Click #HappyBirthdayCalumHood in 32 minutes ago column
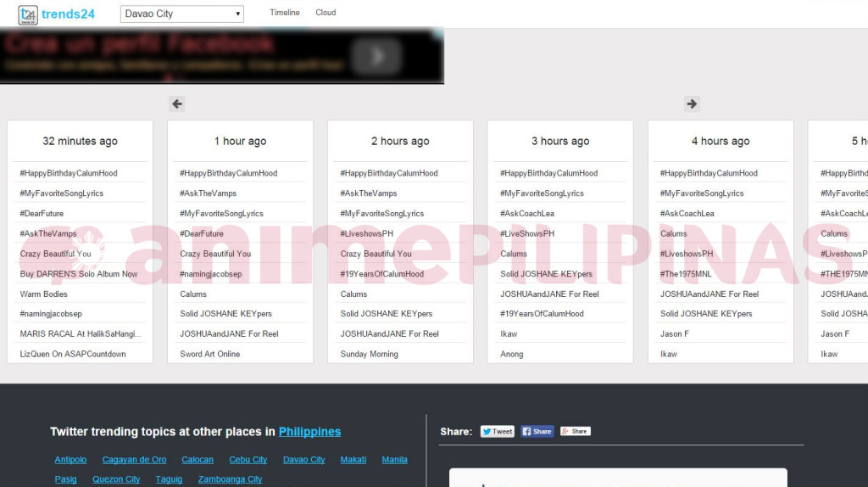 coord(69,173)
